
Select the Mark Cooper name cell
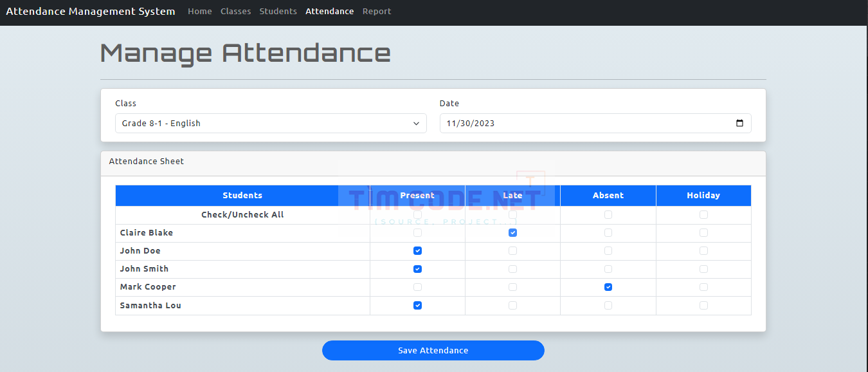(x=242, y=287)
